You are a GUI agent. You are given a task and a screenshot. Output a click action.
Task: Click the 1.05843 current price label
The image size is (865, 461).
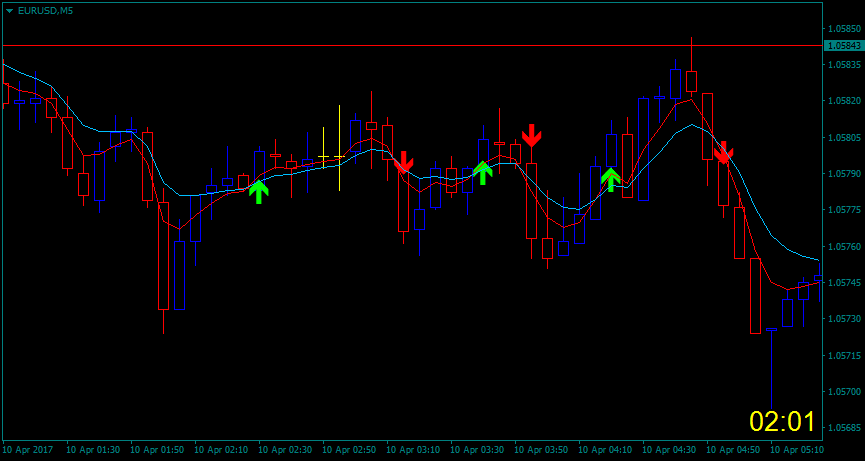click(843, 45)
